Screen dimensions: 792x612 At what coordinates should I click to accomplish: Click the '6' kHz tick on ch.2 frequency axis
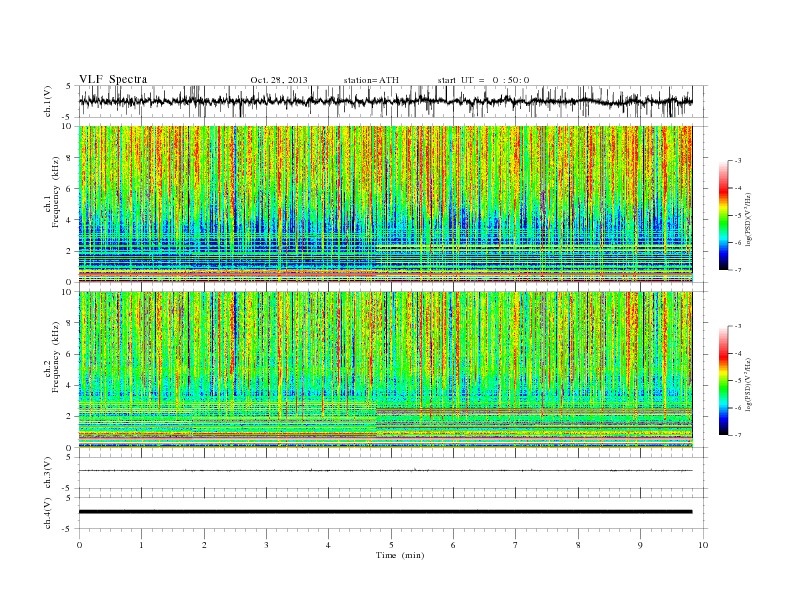click(x=70, y=354)
